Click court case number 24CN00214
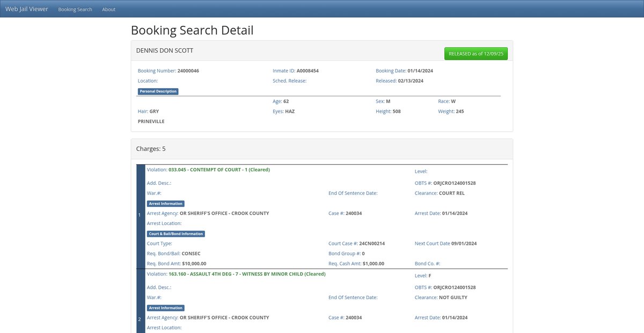Viewport: 644px width, 333px height. click(x=372, y=243)
